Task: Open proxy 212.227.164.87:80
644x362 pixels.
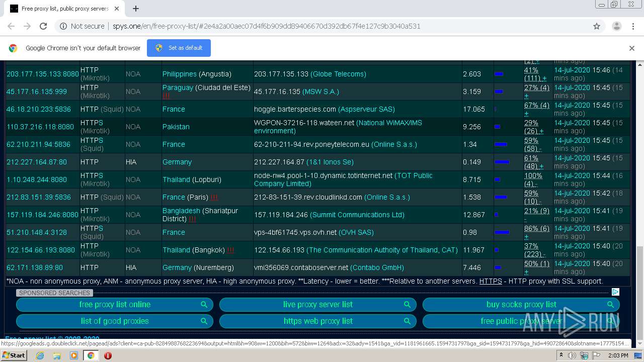Action: point(37,162)
